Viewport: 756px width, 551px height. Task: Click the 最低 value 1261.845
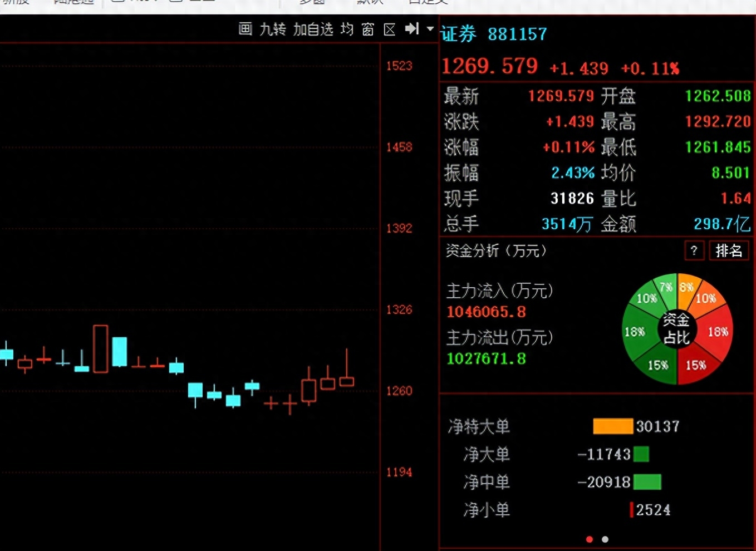click(718, 147)
